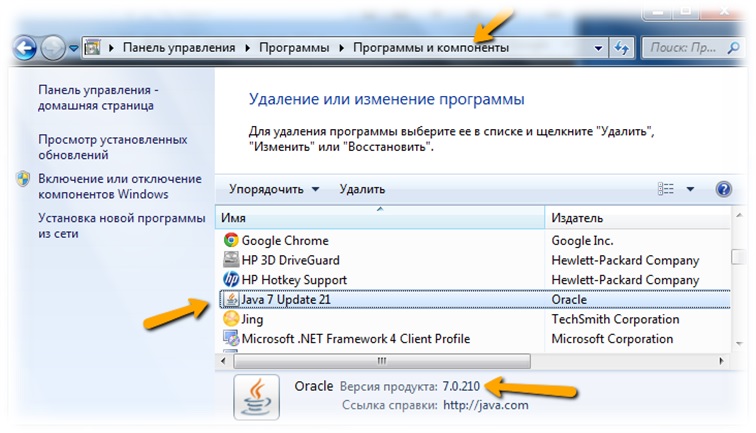Click the vertical scrollbar thumb
Viewport: 756px width, 433px height.
pyautogui.click(x=738, y=257)
